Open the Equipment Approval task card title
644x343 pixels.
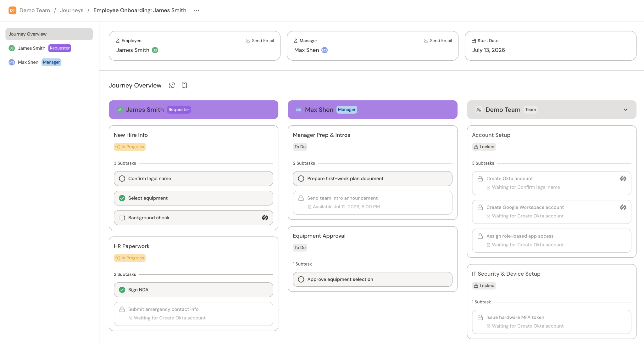(319, 236)
